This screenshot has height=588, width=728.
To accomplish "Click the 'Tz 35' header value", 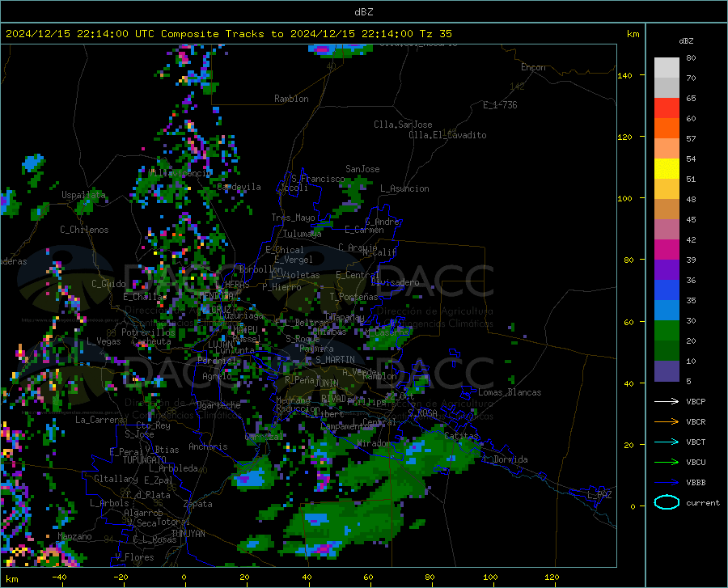I will coord(435,34).
